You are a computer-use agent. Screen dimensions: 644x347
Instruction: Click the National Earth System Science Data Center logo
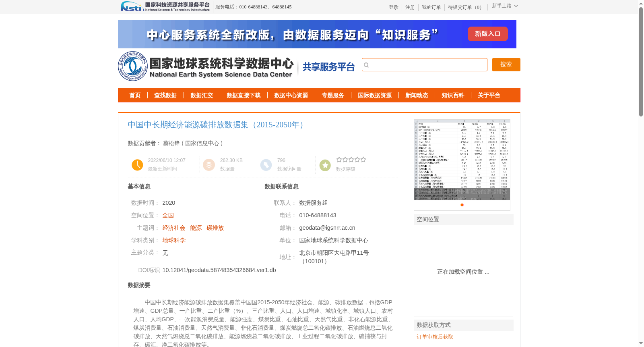206,66
